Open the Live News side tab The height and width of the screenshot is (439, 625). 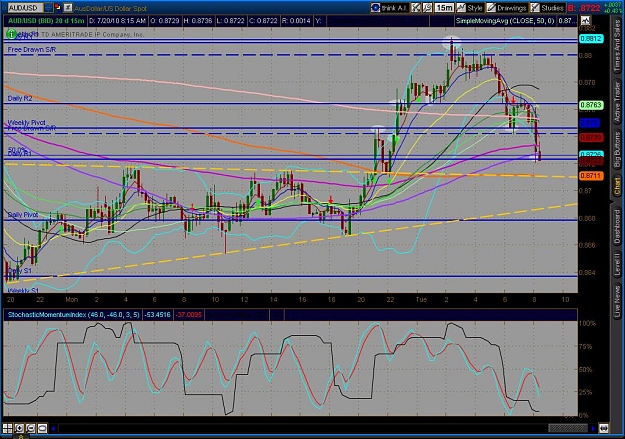tap(617, 299)
